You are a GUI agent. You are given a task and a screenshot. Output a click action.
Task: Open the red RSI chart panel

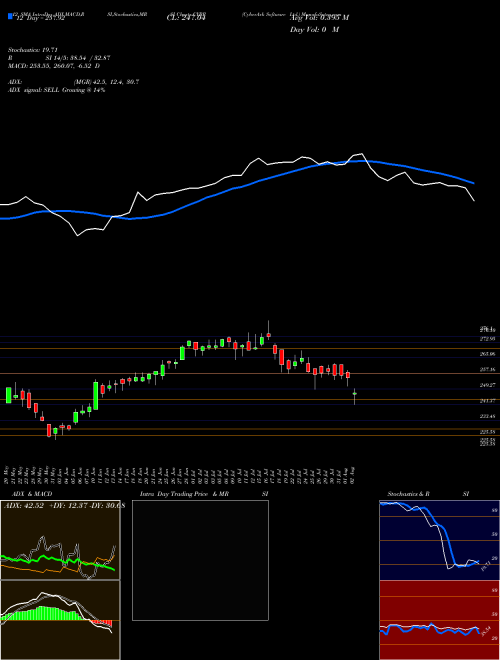point(439,620)
